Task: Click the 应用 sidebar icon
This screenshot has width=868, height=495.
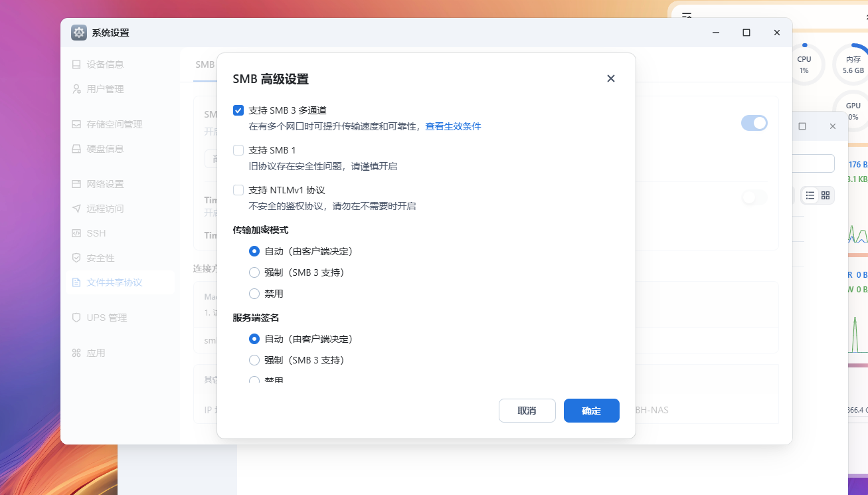Action: click(76, 353)
